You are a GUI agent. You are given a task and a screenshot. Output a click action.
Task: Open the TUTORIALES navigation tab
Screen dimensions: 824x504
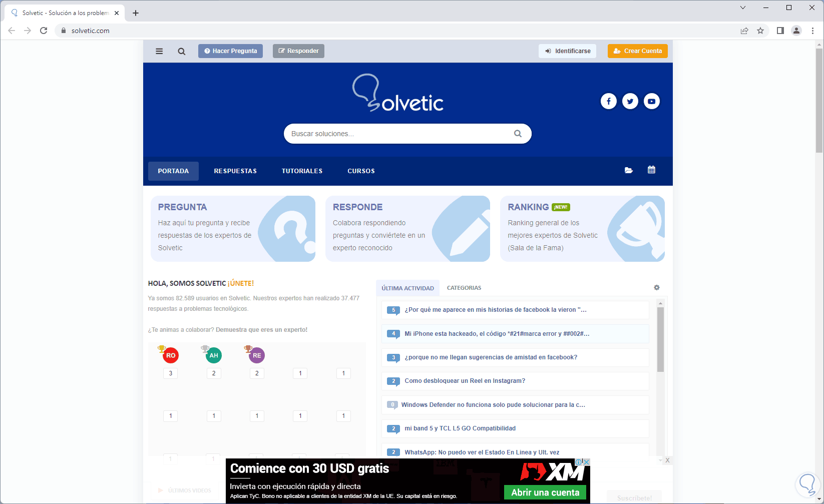click(x=302, y=171)
